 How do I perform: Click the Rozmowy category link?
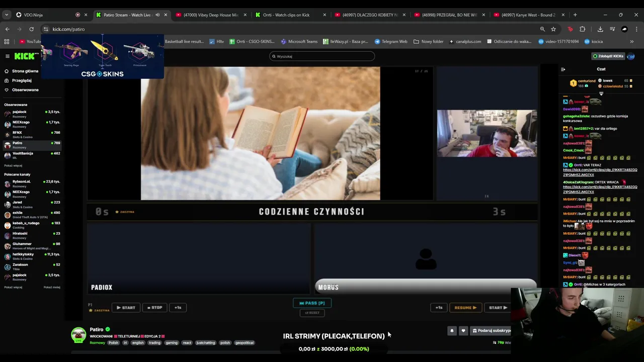coord(97,343)
